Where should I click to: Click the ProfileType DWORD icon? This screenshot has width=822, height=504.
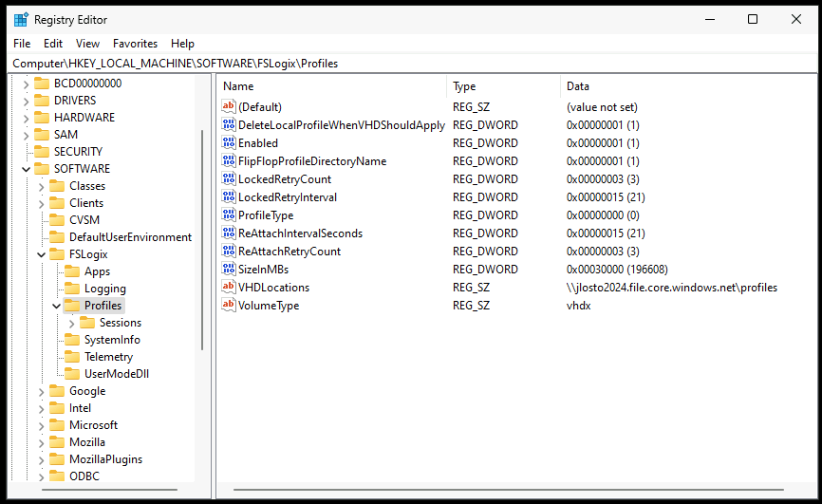pos(229,215)
